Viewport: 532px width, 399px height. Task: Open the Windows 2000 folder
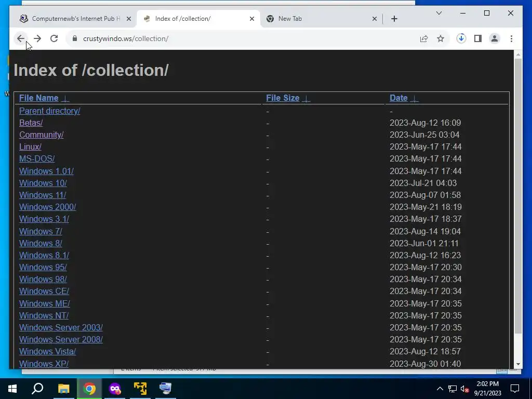(47, 207)
